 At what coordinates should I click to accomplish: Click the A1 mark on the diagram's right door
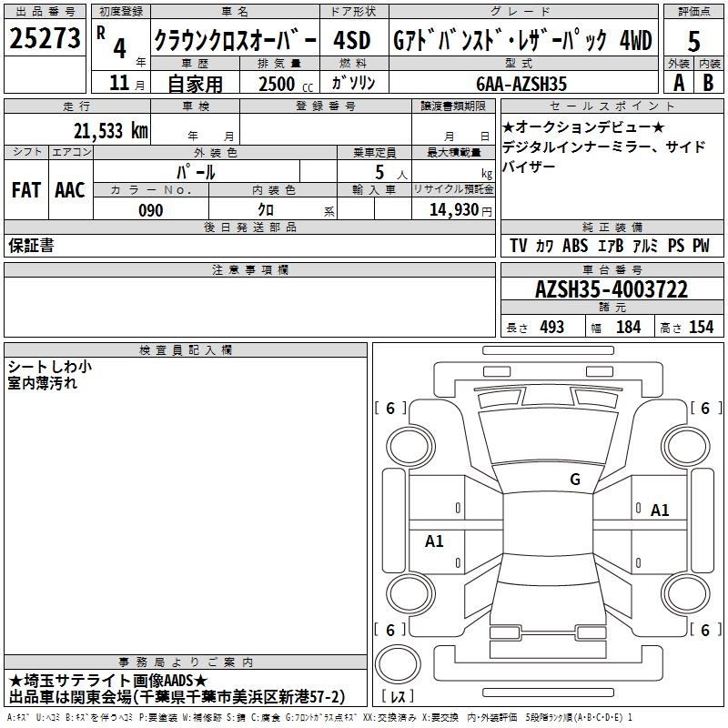(x=659, y=510)
